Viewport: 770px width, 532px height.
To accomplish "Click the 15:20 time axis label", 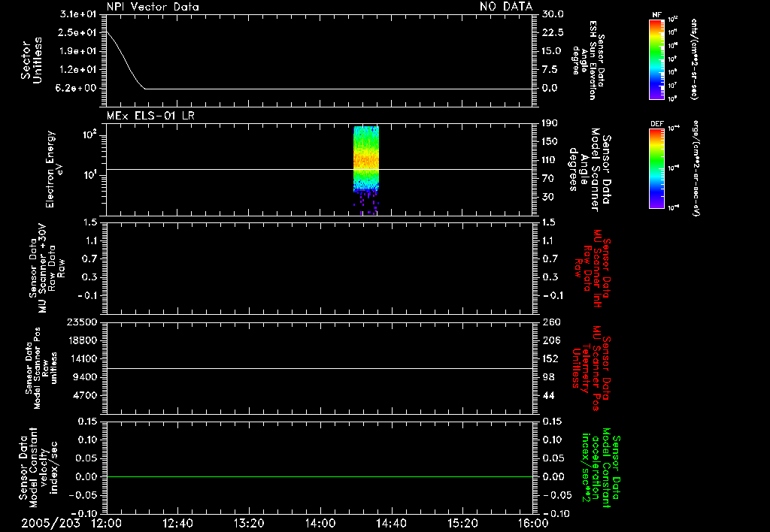I will click(462, 523).
